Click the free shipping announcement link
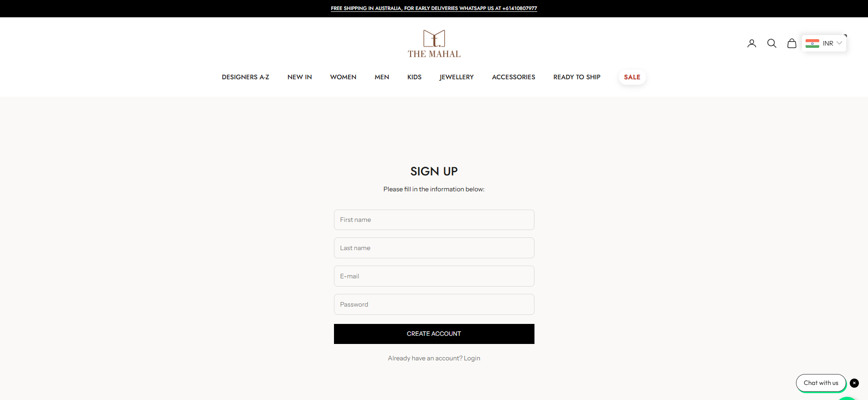Screen dimensions: 868x400 434,8
